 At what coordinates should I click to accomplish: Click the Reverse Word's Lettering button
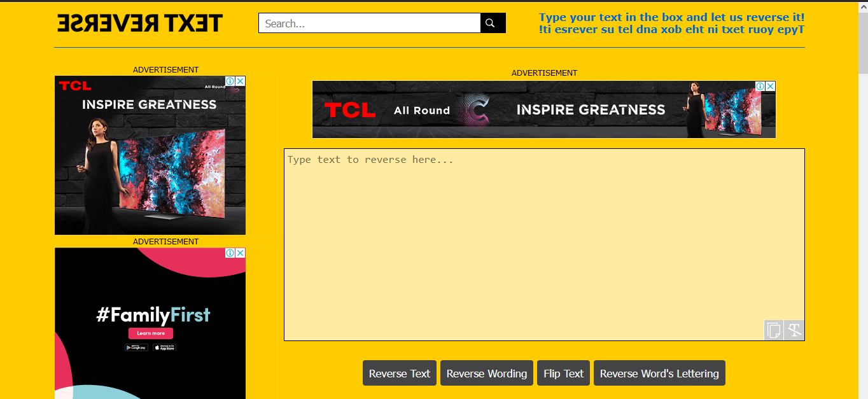click(659, 374)
